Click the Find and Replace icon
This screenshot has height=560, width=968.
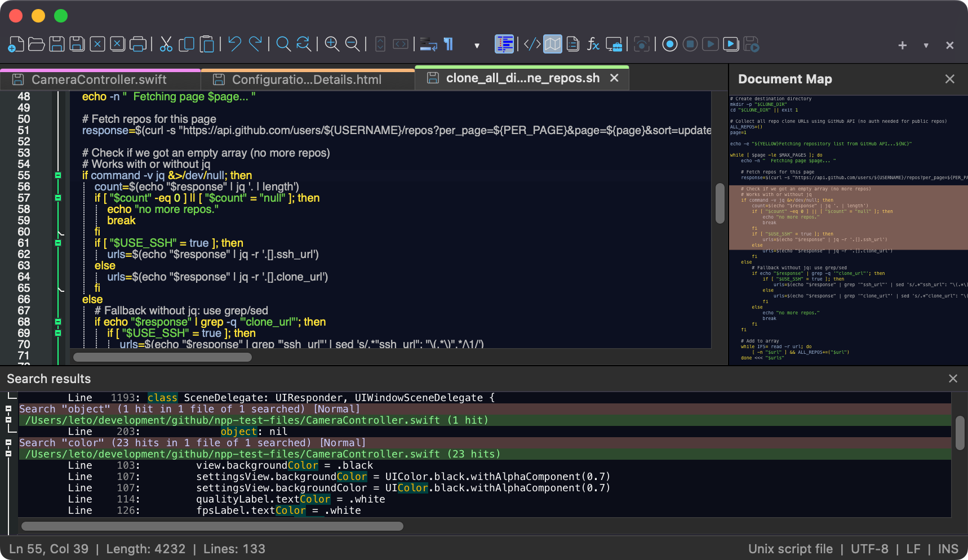304,44
